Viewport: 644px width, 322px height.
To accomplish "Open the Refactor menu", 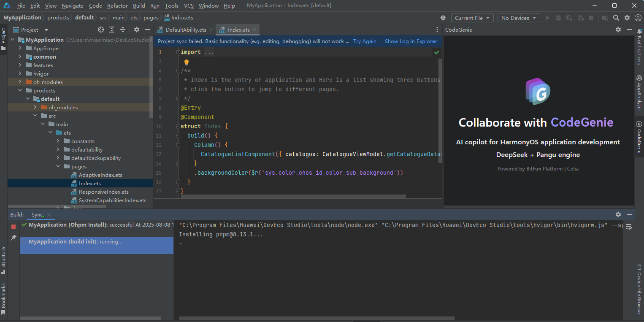I will [x=117, y=5].
